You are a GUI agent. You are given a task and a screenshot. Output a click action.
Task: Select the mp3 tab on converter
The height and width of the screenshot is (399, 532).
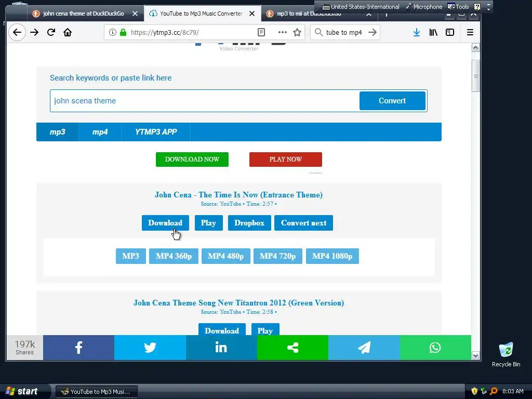pos(57,132)
